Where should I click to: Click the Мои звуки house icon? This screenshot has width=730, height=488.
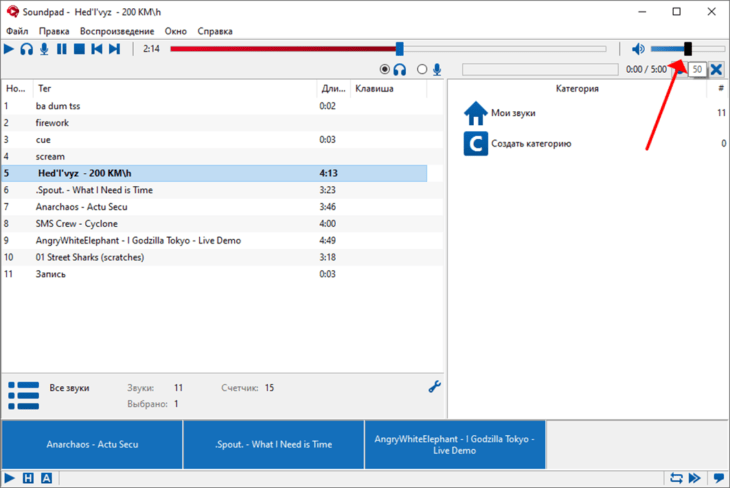475,113
